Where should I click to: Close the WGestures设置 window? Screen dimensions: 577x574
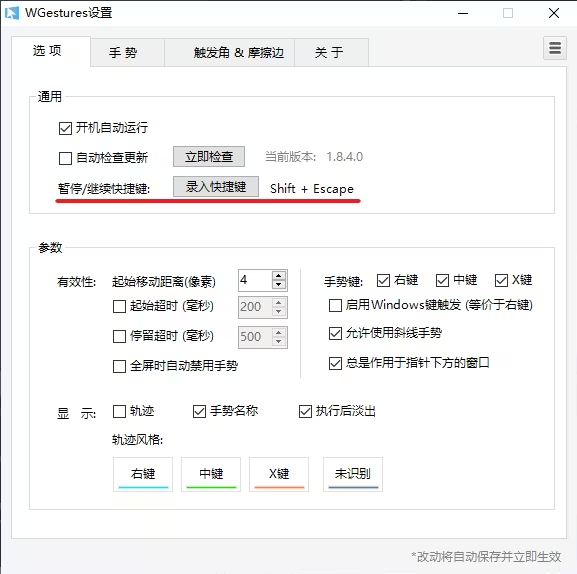[554, 13]
